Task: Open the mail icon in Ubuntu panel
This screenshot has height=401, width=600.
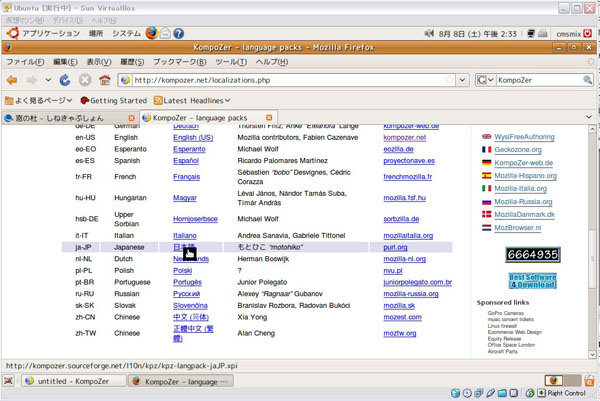Action: click(165, 33)
